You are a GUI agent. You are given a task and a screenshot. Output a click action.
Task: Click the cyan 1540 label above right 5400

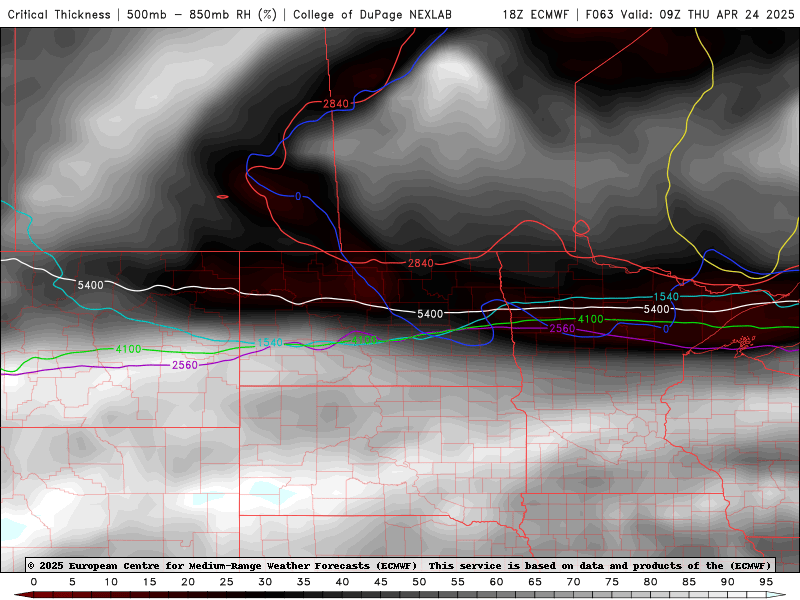[x=666, y=297]
